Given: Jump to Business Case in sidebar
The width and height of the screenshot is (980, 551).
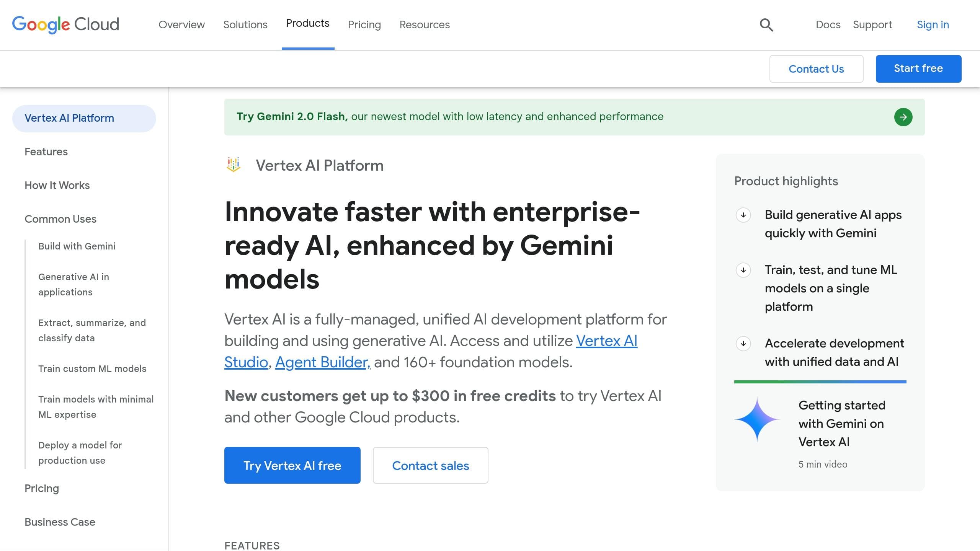Looking at the screenshot, I should click(x=60, y=522).
